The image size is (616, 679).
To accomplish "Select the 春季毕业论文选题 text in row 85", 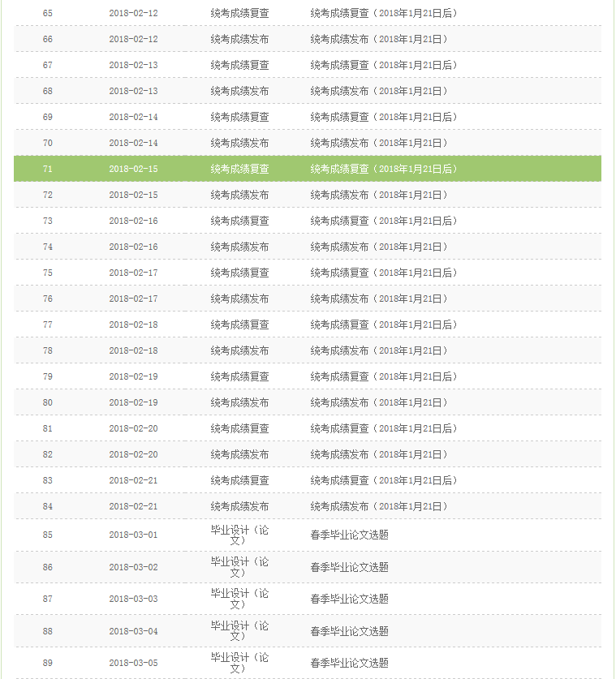I will 349,535.
